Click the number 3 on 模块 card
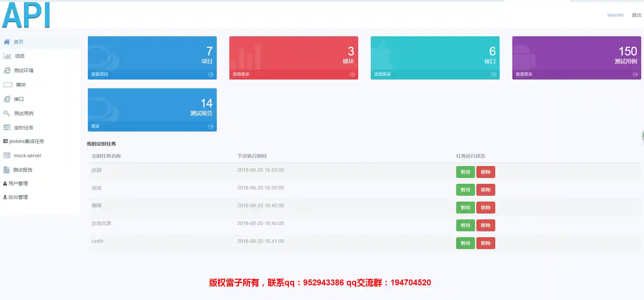The image size is (644, 300). (x=351, y=51)
